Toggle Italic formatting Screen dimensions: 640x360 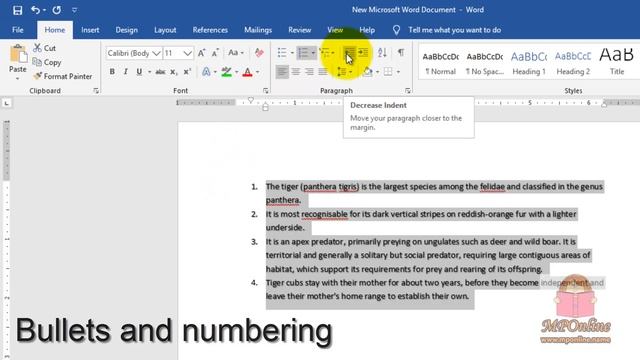[125, 72]
